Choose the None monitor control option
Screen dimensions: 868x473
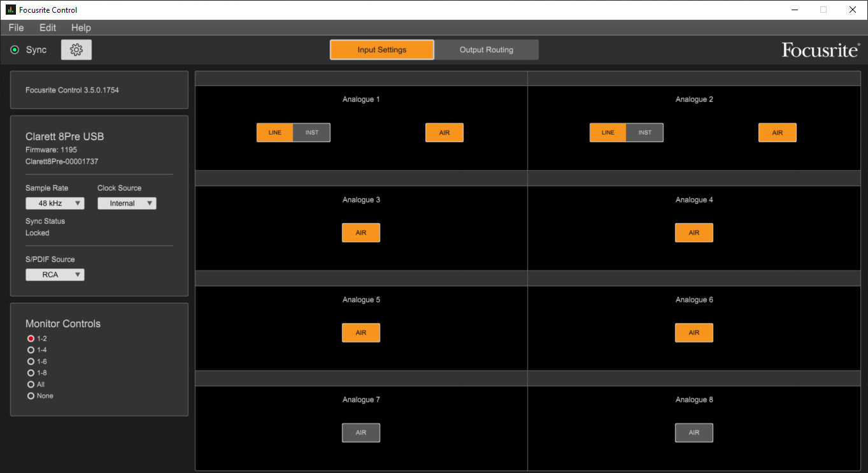pyautogui.click(x=31, y=396)
